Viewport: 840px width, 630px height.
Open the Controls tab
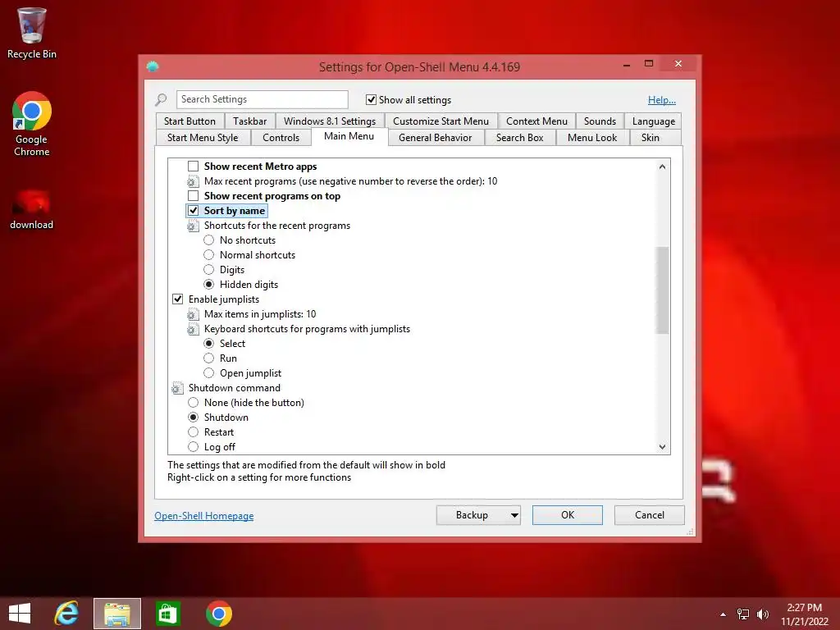coord(281,138)
